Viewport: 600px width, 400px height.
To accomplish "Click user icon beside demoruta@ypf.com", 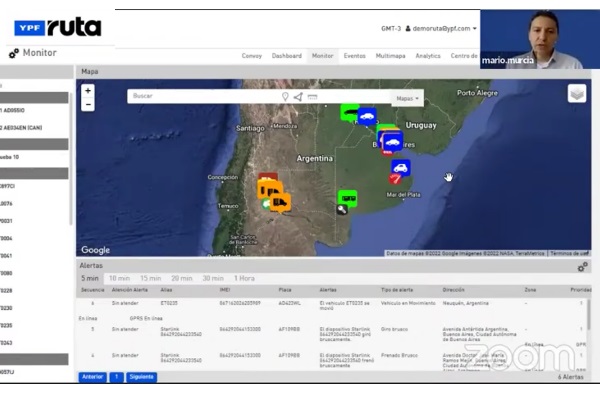I will tap(408, 28).
